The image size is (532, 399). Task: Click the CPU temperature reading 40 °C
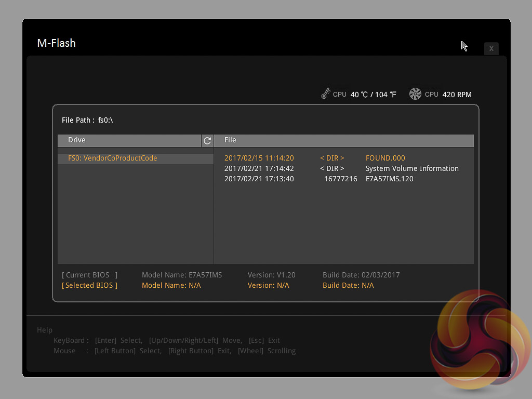[373, 95]
